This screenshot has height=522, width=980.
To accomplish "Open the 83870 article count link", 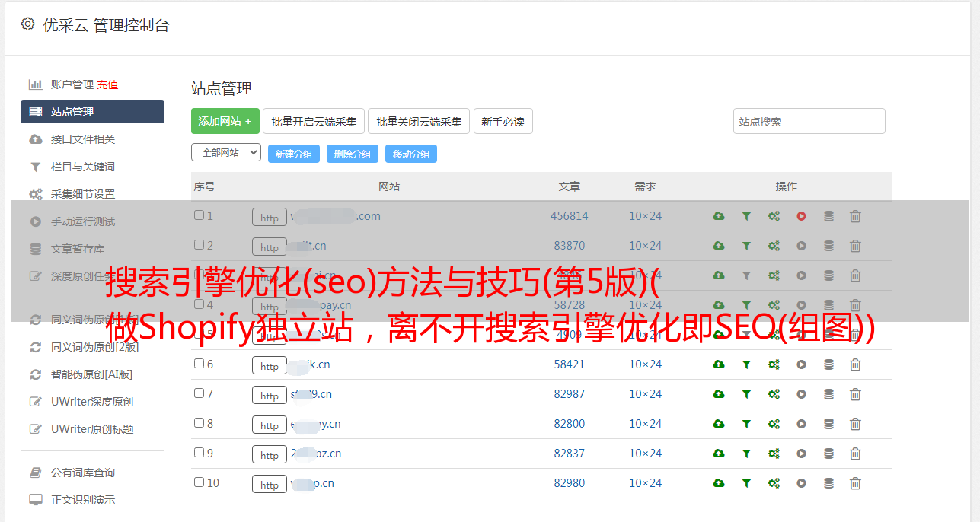I will (x=570, y=246).
